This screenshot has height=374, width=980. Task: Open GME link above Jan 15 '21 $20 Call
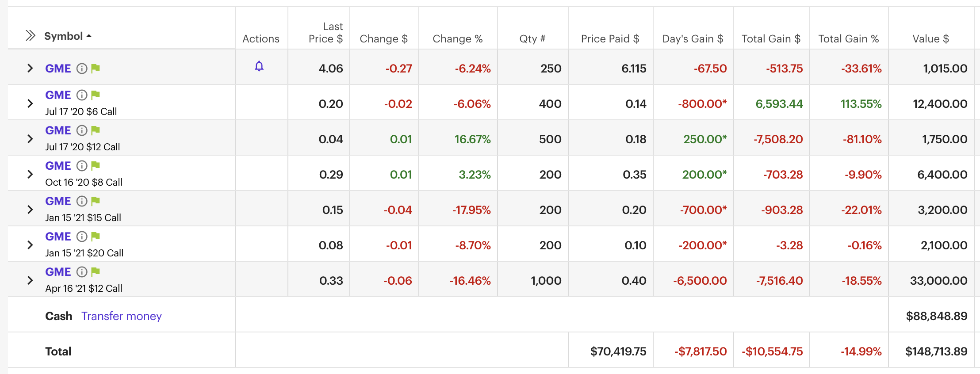[58, 237]
